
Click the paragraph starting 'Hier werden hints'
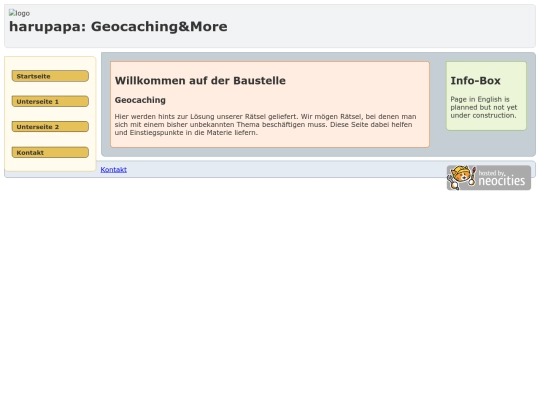pyautogui.click(x=266, y=124)
